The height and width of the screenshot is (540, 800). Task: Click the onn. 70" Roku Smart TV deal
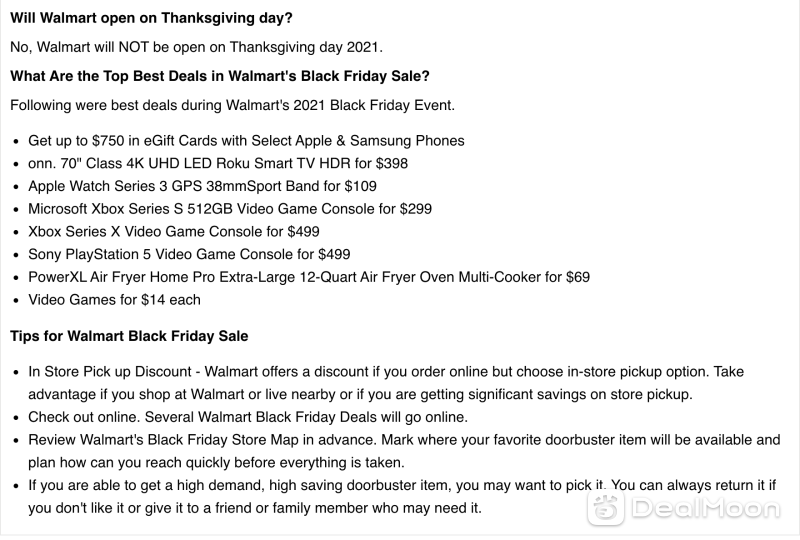(218, 163)
